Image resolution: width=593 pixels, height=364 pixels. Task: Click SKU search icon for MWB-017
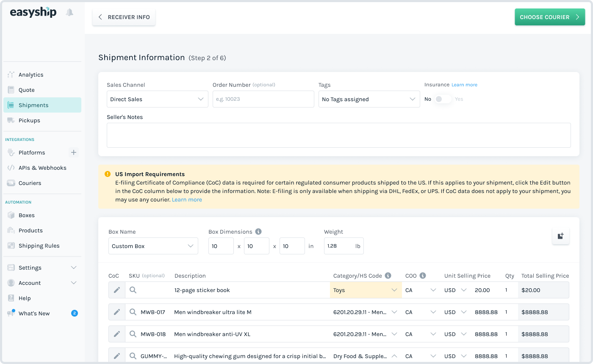tap(133, 312)
